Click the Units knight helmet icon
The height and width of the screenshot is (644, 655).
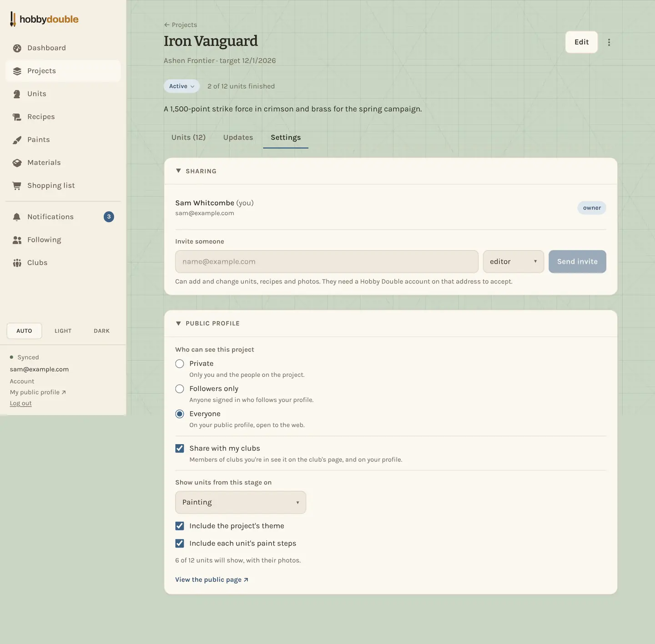pos(17,94)
